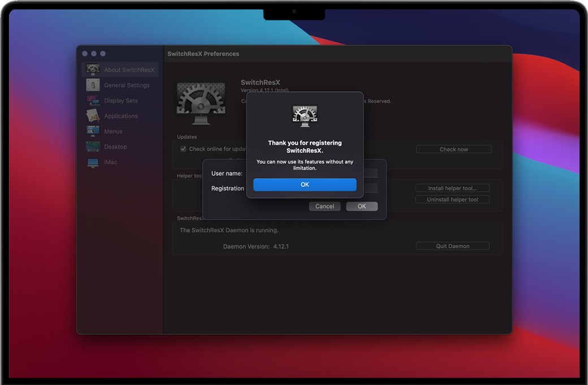
Task: Focus the User name input field
Action: [x=370, y=173]
